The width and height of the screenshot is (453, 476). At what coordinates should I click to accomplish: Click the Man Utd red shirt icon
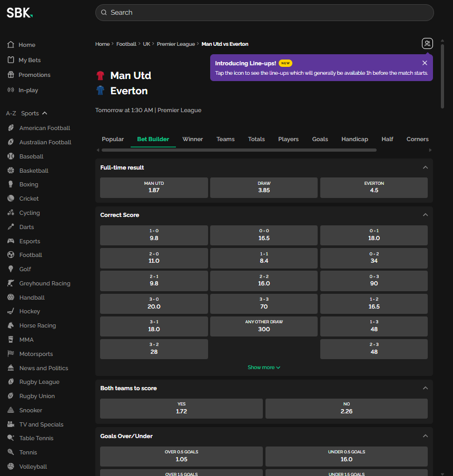pos(101,76)
